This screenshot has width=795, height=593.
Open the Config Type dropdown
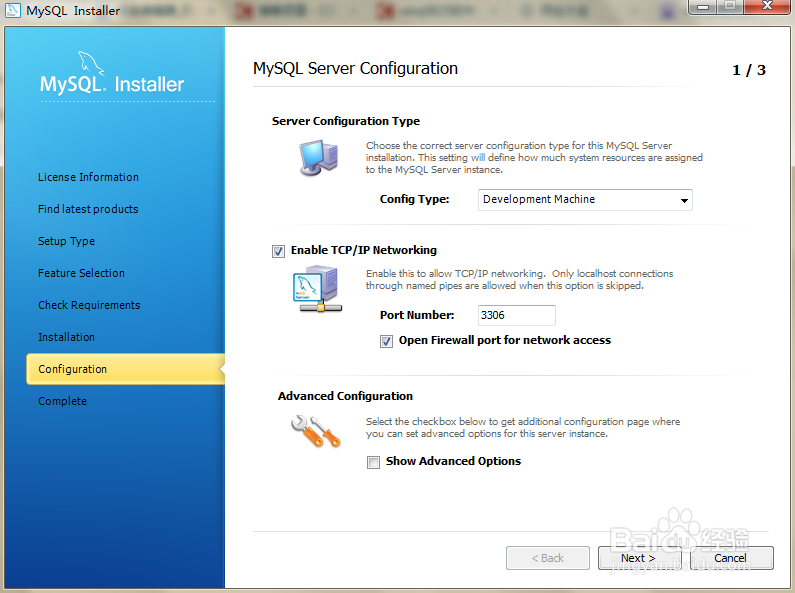click(x=585, y=200)
